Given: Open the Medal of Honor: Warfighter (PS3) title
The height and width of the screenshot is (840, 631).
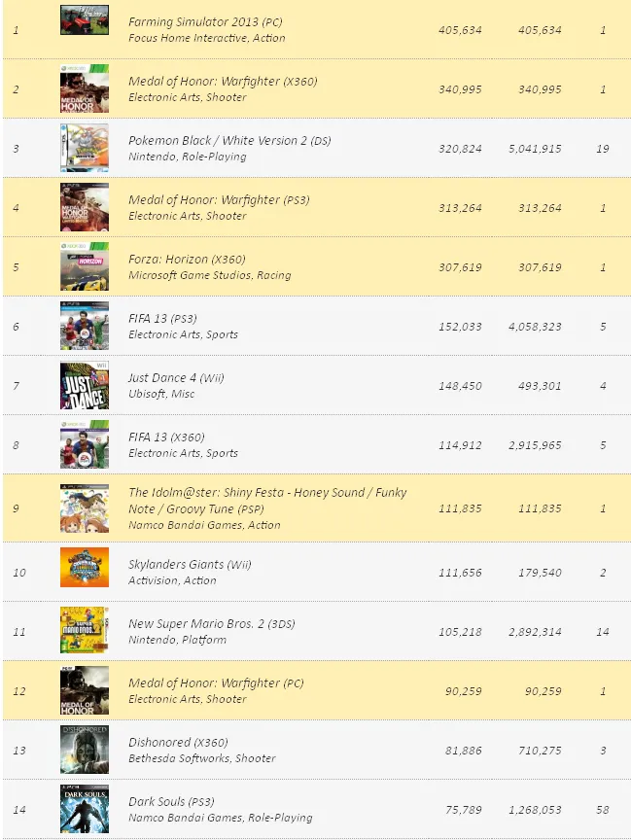Looking at the screenshot, I should point(220,200).
